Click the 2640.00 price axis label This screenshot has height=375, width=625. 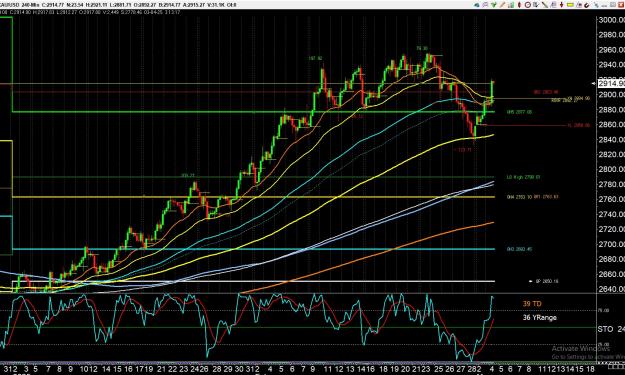click(611, 289)
